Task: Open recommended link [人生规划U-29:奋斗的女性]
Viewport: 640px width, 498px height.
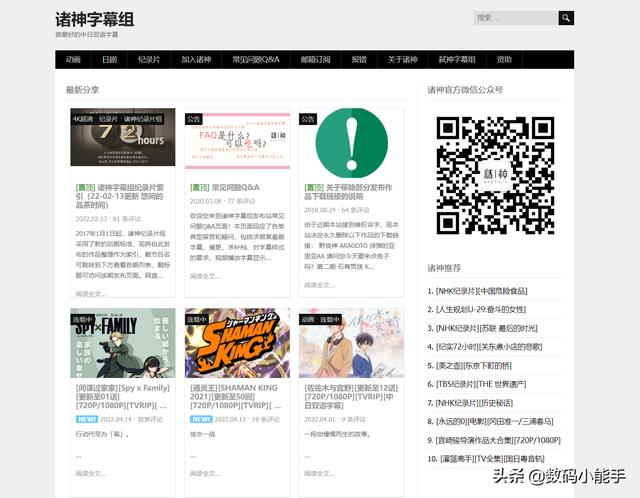Action: pyautogui.click(x=487, y=310)
